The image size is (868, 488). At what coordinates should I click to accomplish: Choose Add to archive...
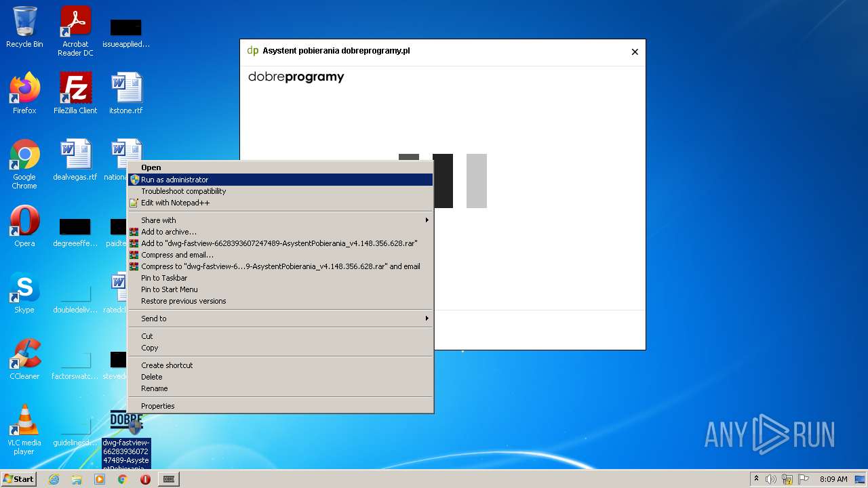281,232
